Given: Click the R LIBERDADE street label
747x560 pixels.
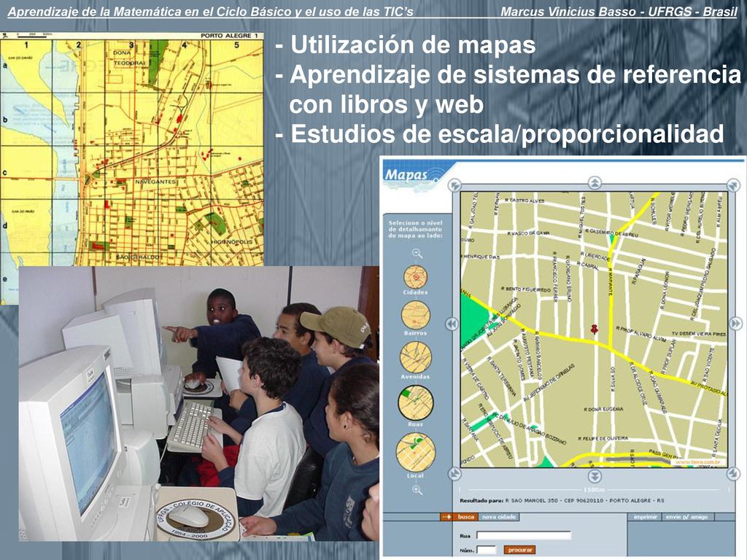Looking at the screenshot, I should pos(594,256).
